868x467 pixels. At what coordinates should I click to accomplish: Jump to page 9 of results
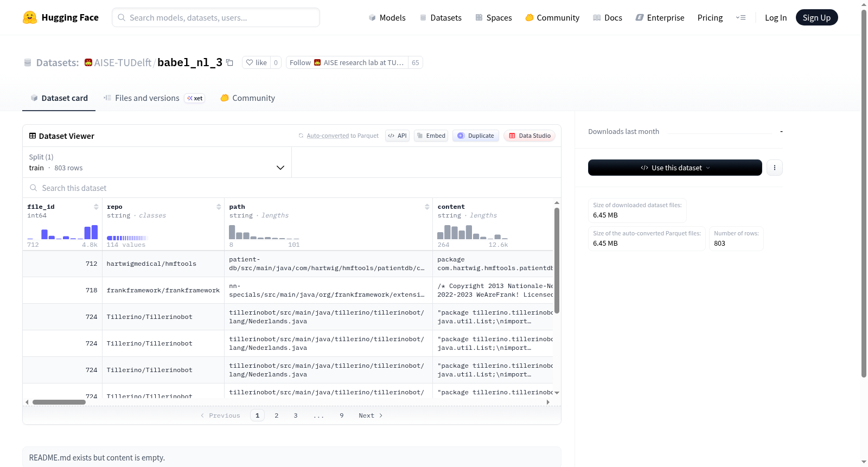[x=342, y=415]
